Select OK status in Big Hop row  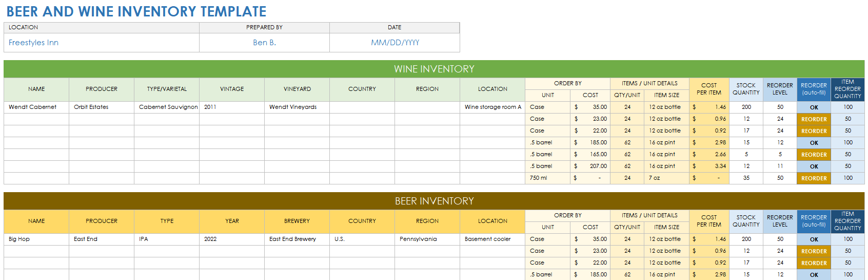click(x=814, y=239)
